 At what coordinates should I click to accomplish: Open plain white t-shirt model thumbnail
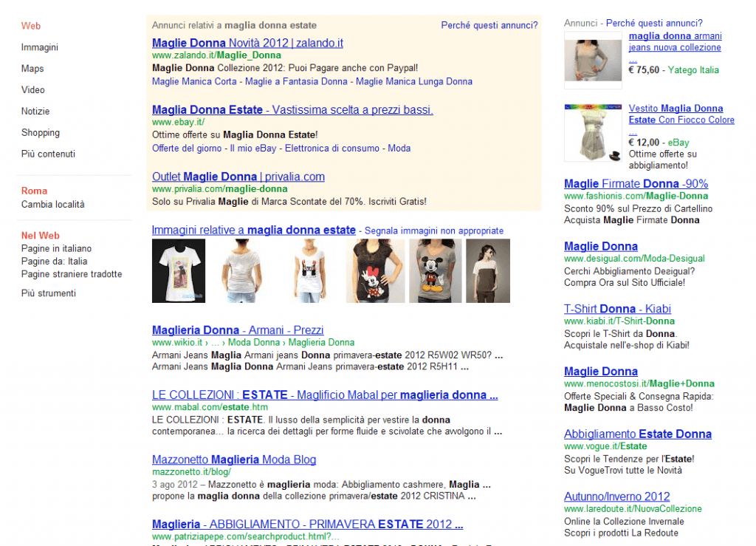pos(241,271)
